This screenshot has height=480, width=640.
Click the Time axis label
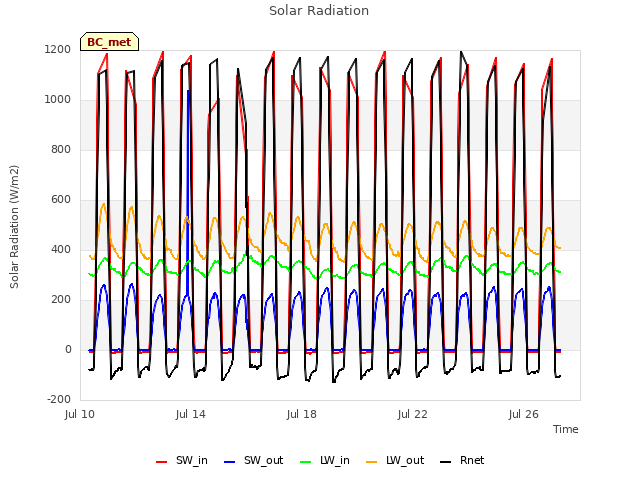tap(565, 429)
